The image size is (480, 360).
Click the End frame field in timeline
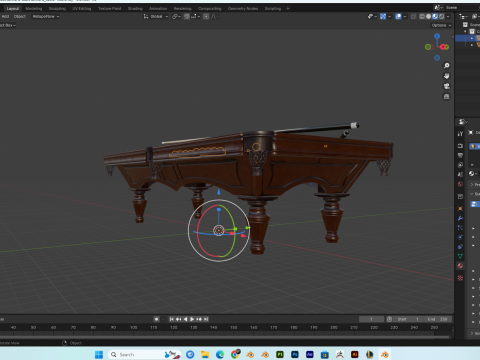[x=437, y=319]
